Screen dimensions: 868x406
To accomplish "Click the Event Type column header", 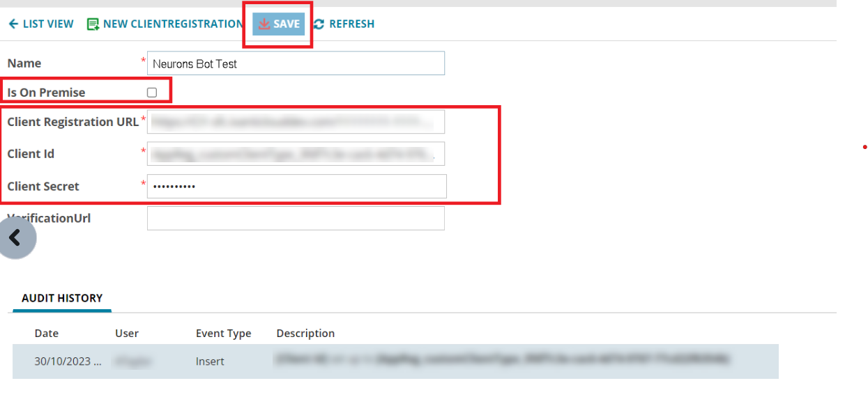I will pyautogui.click(x=223, y=333).
